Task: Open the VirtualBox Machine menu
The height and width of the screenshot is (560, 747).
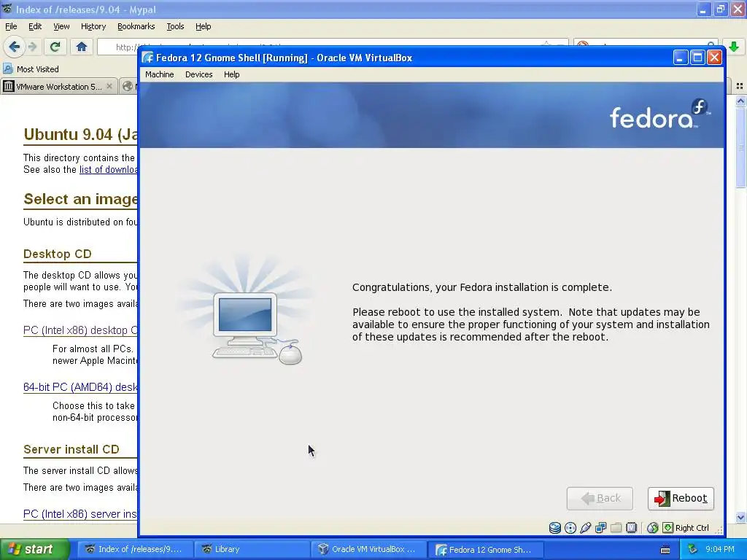Action: (160, 74)
